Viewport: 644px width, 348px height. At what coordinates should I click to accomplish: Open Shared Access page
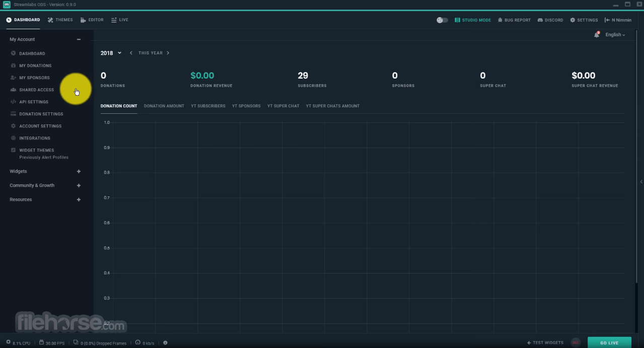(36, 90)
